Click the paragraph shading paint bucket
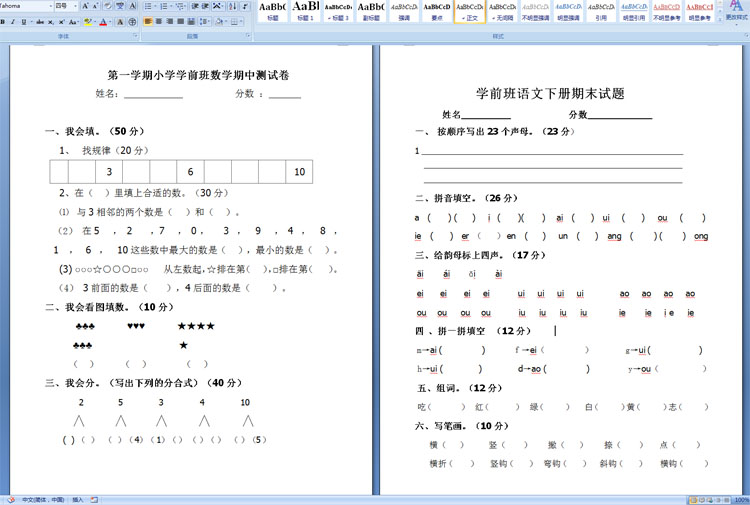Image resolution: width=750 pixels, height=505 pixels. [218, 22]
